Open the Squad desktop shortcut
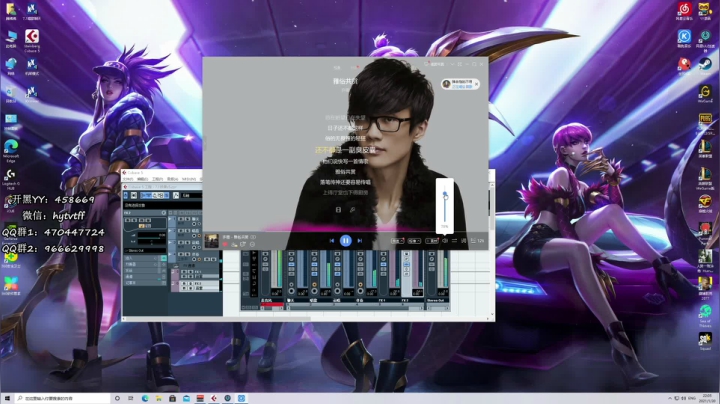 click(x=705, y=342)
